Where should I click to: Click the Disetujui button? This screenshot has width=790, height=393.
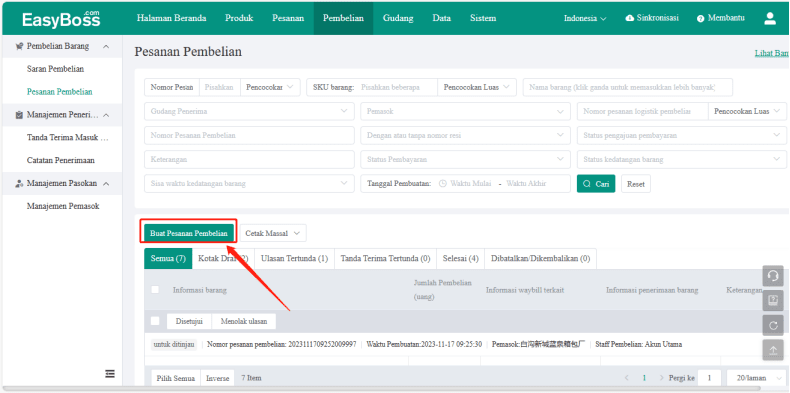[x=189, y=321]
